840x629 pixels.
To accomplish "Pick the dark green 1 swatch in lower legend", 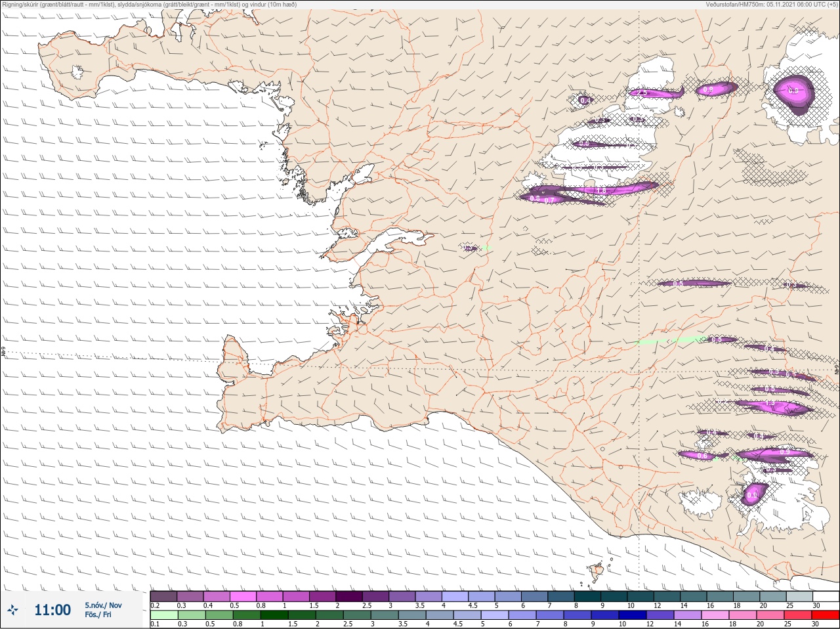I will point(274,615).
